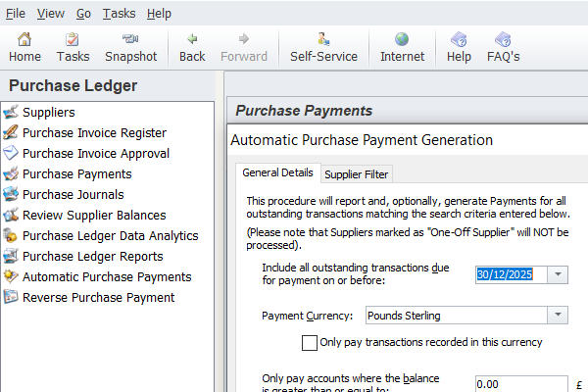This screenshot has width=588, height=392.
Task: Open Purchase Ledger Reports label
Action: 93,256
